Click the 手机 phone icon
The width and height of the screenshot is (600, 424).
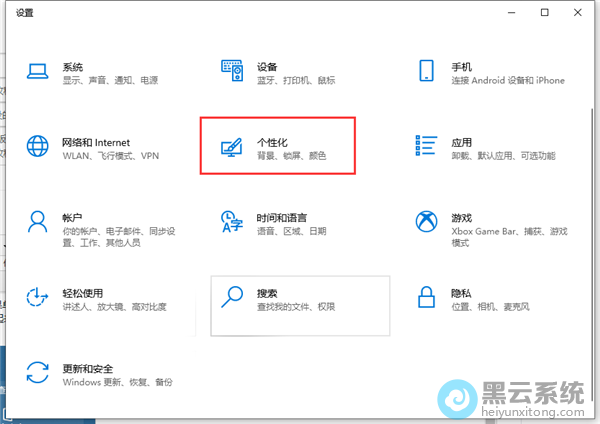point(427,71)
